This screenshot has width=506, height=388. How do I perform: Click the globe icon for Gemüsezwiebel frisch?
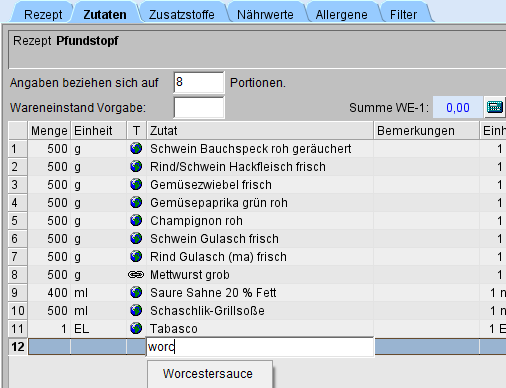click(136, 184)
